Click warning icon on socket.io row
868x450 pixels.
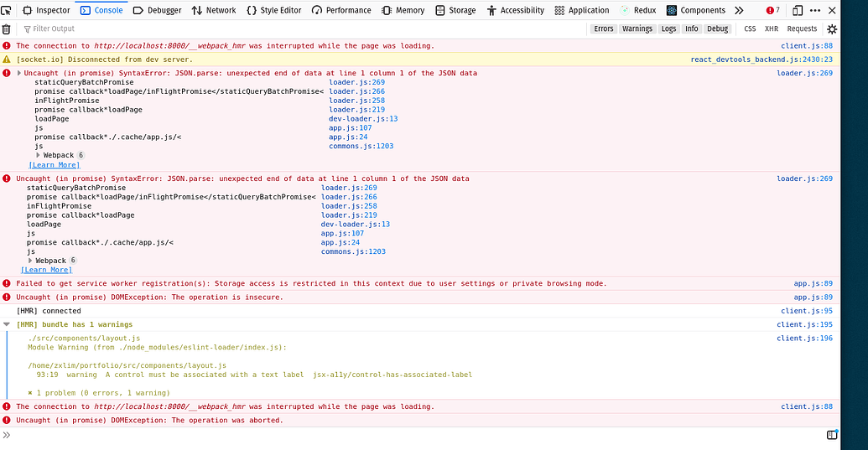tap(7, 59)
